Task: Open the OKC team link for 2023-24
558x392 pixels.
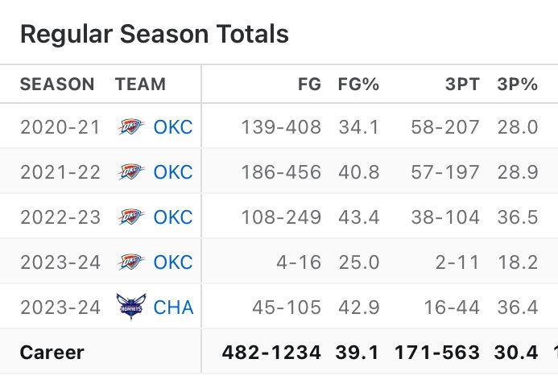Action: click(173, 262)
